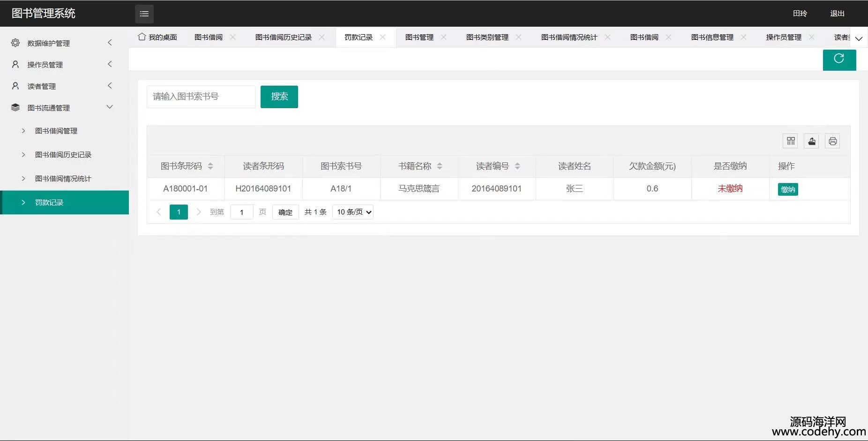This screenshot has width=868, height=441.
Task: Close the 罚款记录 tab
Action: coord(383,37)
